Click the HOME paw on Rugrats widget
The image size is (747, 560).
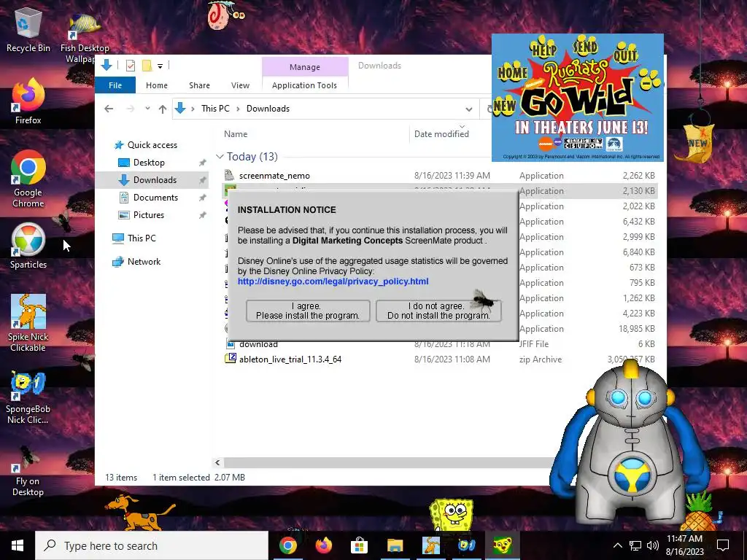[513, 72]
